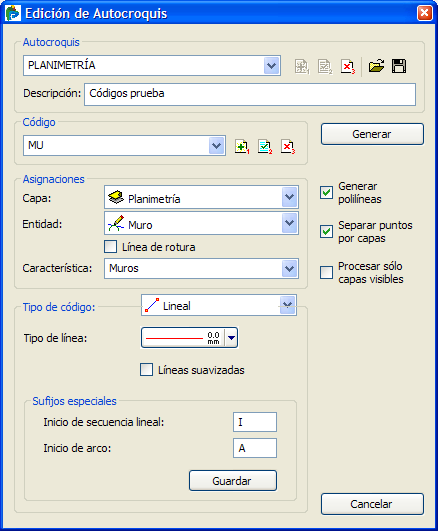Click the Lineal code type line icon
The height and width of the screenshot is (531, 438).
152,305
